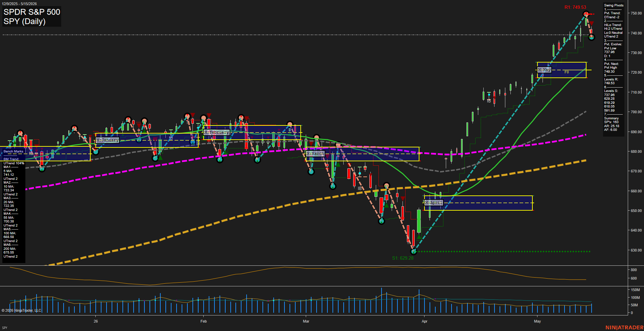Click the S1: 629.28 support label
The image size is (644, 331).
pos(403,258)
